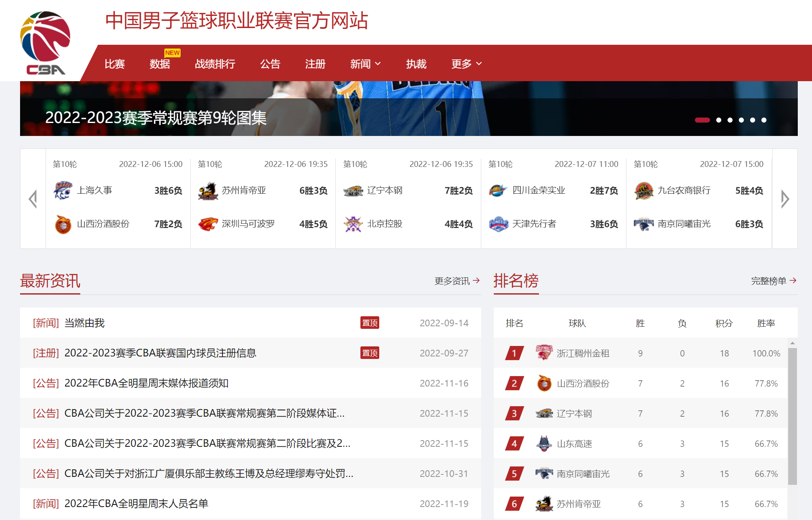Open the 注册 menu item

pos(315,64)
